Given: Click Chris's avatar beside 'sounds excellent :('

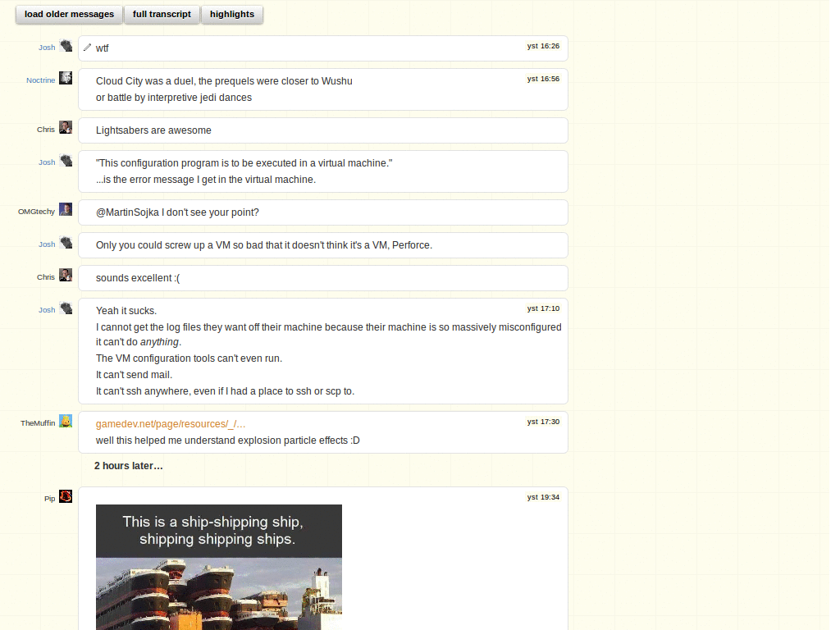Looking at the screenshot, I should tap(66, 276).
